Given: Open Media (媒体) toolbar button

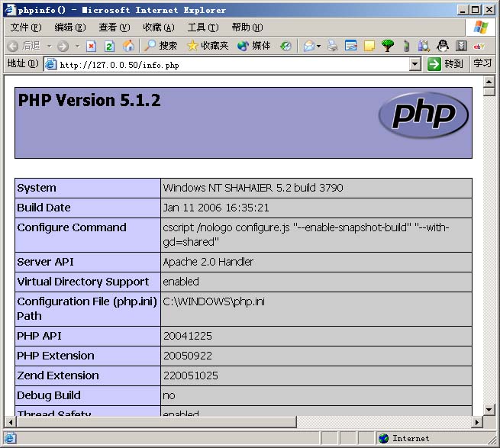Looking at the screenshot, I should 254,46.
